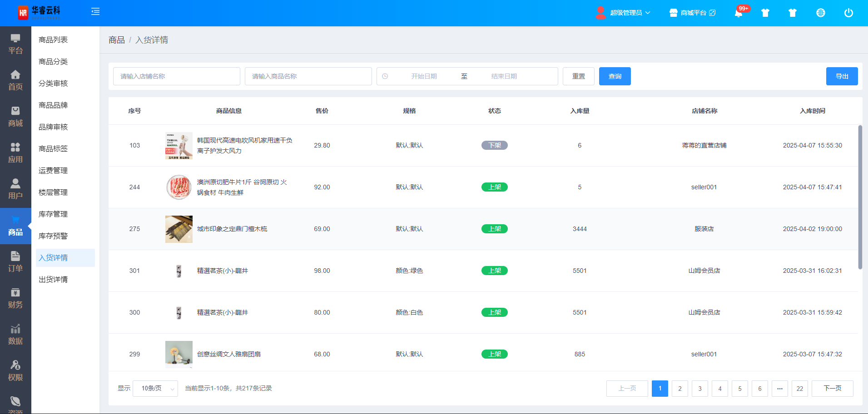This screenshot has width=868, height=414.
Task: Click the power logout icon
Action: pyautogui.click(x=848, y=13)
